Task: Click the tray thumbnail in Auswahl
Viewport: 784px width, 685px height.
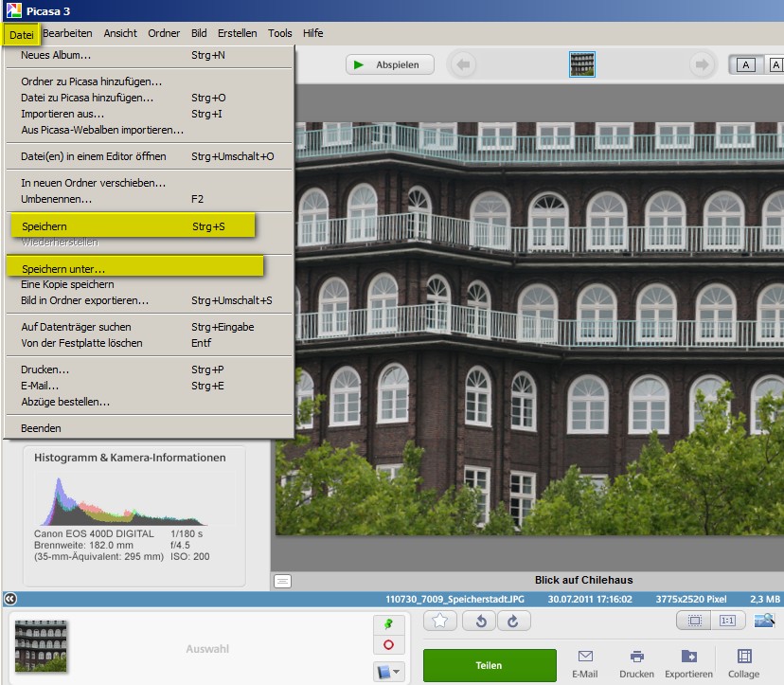Action: pos(41,645)
